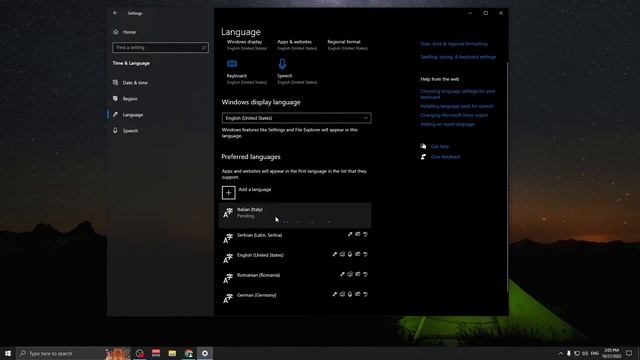The image size is (640, 360).
Task: Click the language glyph icon beside Serbian
Action: tap(228, 238)
